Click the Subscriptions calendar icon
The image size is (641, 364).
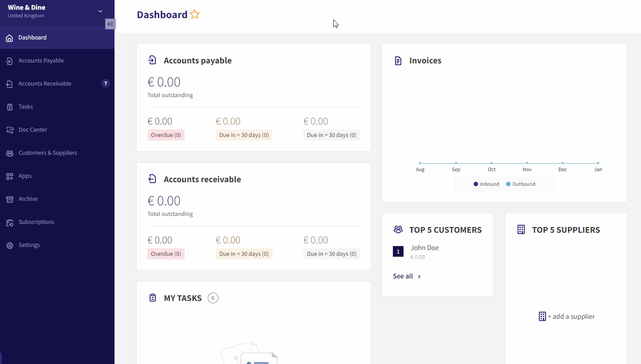9,223
